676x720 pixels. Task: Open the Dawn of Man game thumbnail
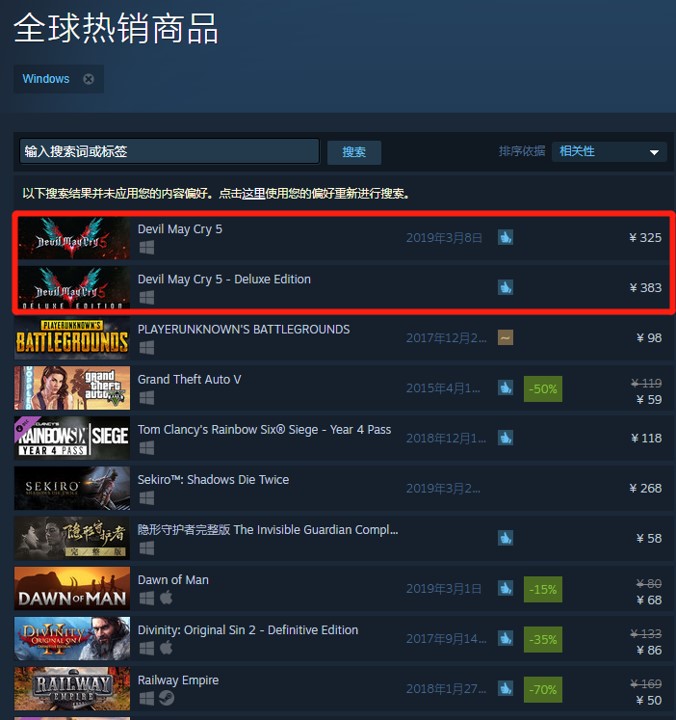click(72, 588)
